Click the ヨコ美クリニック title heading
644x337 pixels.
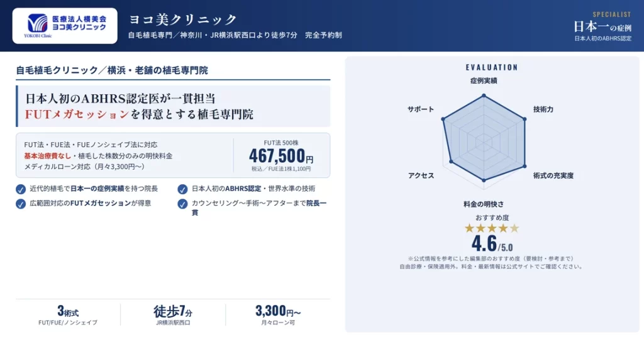click(x=183, y=19)
